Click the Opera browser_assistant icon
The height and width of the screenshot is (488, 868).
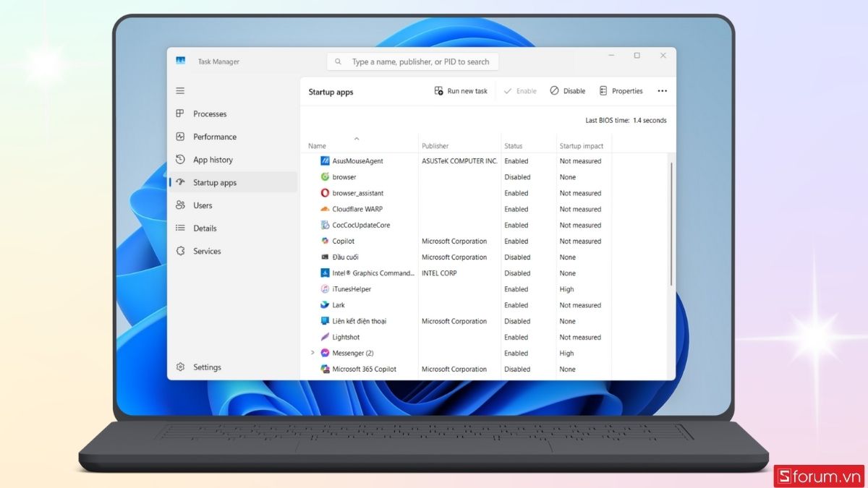pyautogui.click(x=325, y=193)
